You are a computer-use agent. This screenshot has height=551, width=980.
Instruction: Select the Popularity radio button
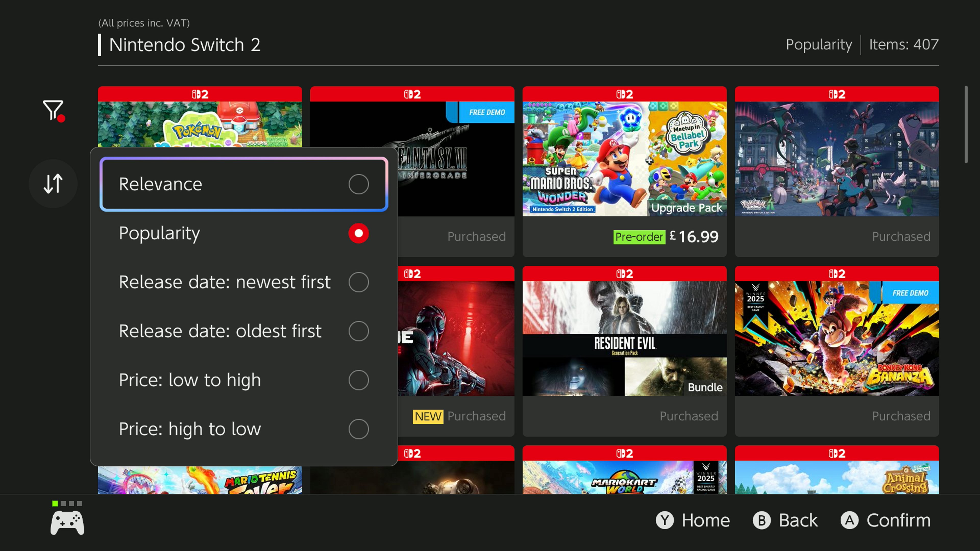[358, 233]
